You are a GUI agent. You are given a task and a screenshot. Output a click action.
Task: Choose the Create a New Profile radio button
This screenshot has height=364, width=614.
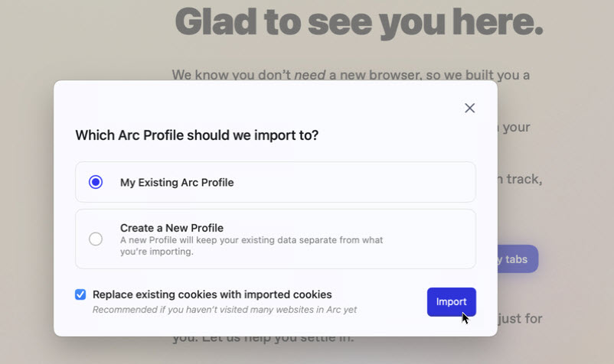96,239
